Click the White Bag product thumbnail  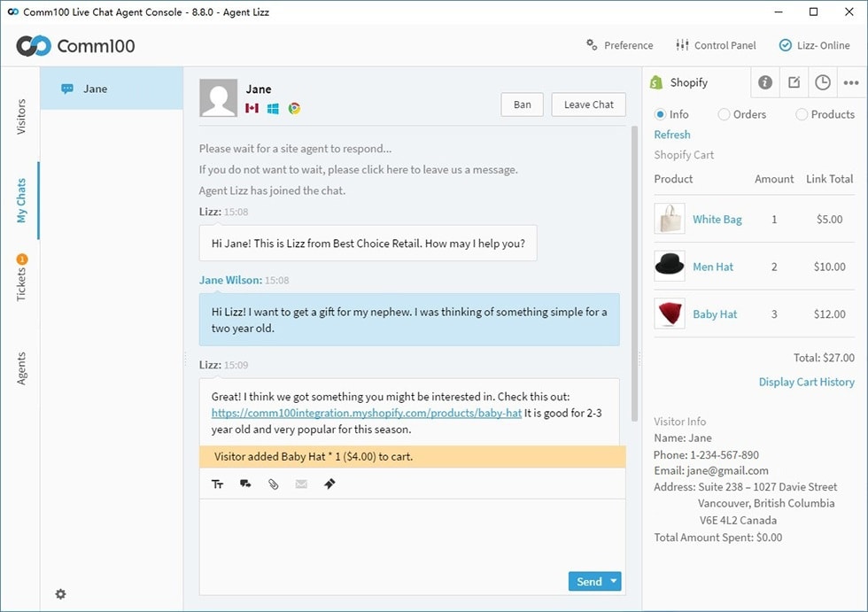point(670,219)
